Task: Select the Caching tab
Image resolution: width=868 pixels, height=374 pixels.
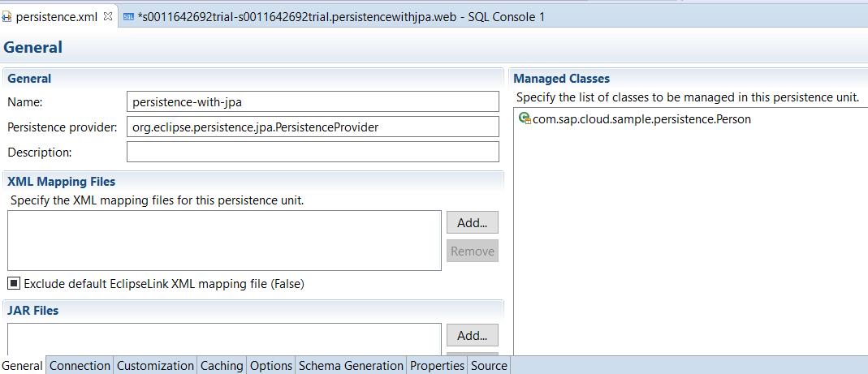Action: (x=221, y=366)
